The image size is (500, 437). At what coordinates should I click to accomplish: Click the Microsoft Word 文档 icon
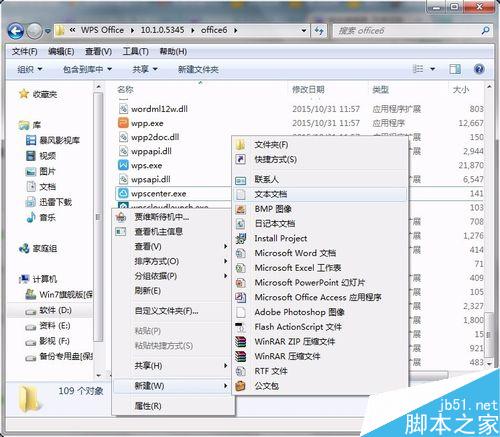[240, 253]
